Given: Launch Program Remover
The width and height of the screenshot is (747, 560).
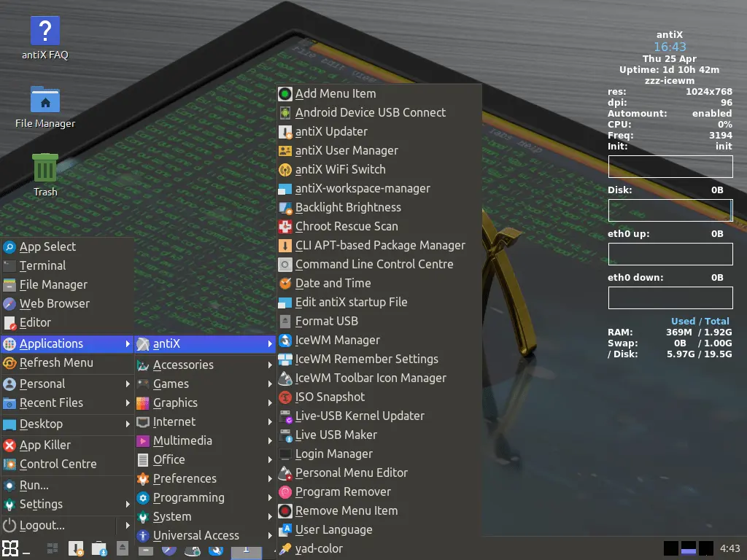Looking at the screenshot, I should tap(379, 492).
